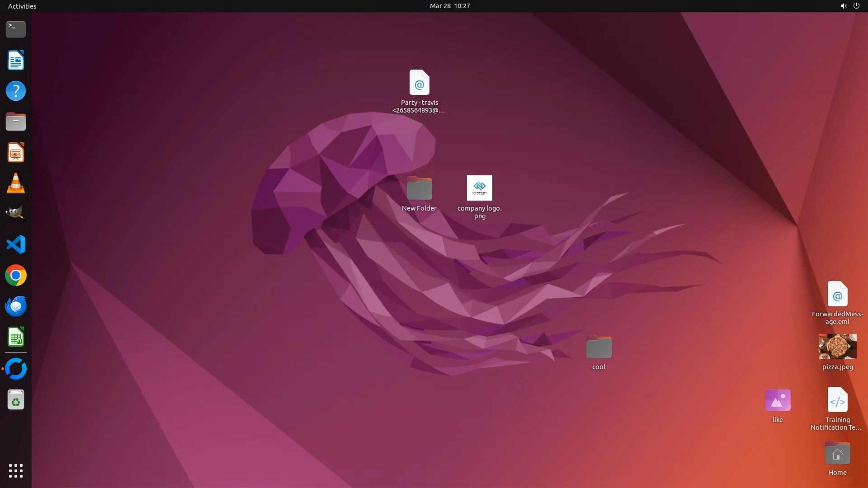Open the Terminal from the dock
This screenshot has height=488, width=868.
(16, 29)
